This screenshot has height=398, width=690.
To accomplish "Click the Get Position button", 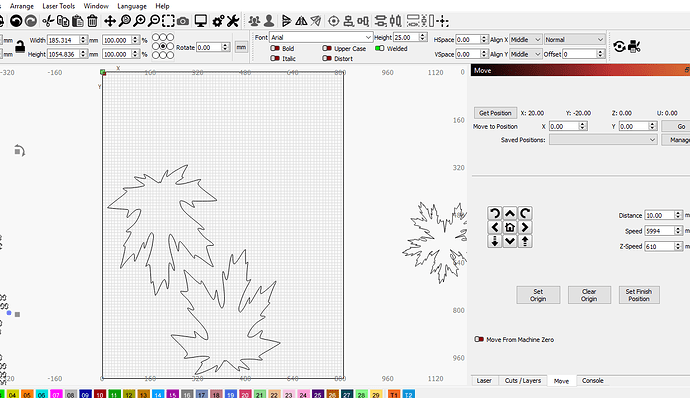I will [x=495, y=113].
